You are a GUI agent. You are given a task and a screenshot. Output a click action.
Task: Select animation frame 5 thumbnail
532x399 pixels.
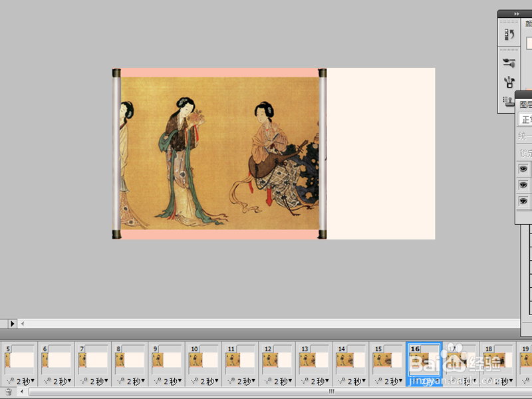pos(19,359)
